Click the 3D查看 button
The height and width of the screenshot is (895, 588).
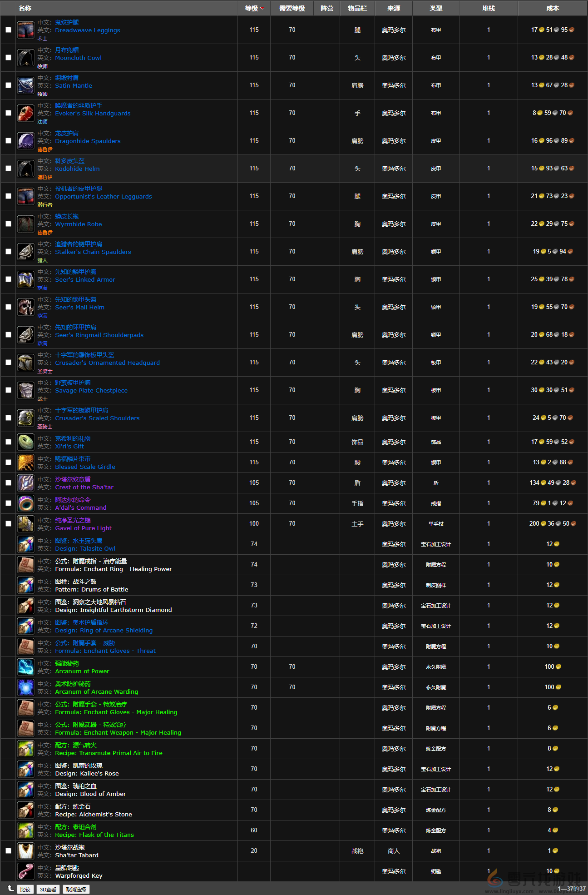pos(48,889)
